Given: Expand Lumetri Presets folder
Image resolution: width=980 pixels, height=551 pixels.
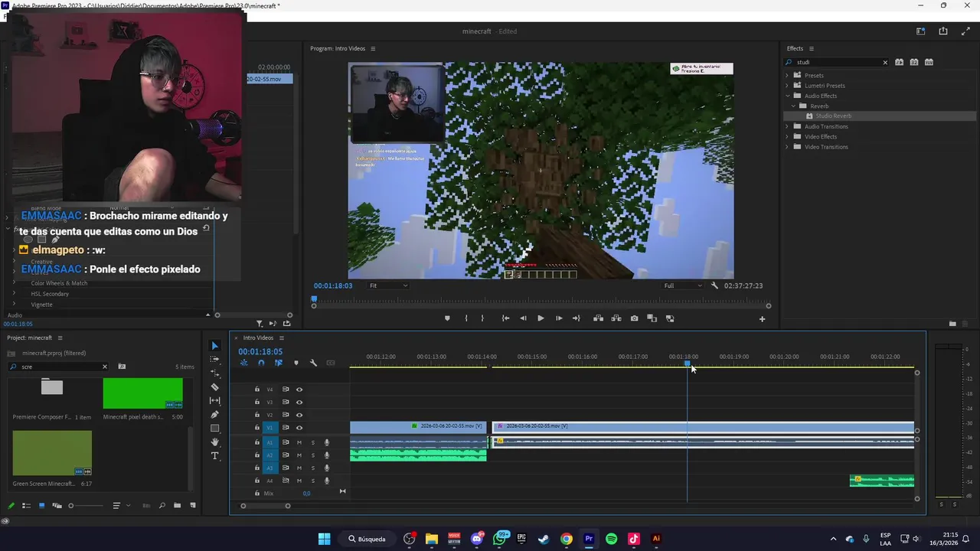Looking at the screenshot, I should point(786,86).
